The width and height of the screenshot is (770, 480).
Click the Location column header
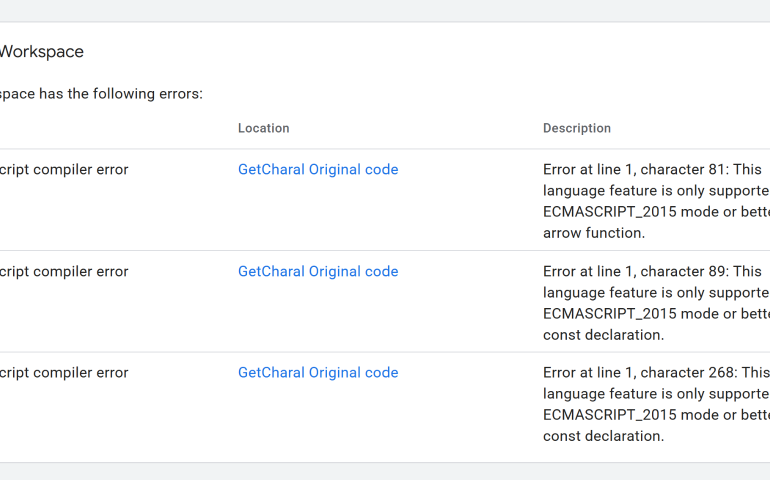pyautogui.click(x=264, y=128)
